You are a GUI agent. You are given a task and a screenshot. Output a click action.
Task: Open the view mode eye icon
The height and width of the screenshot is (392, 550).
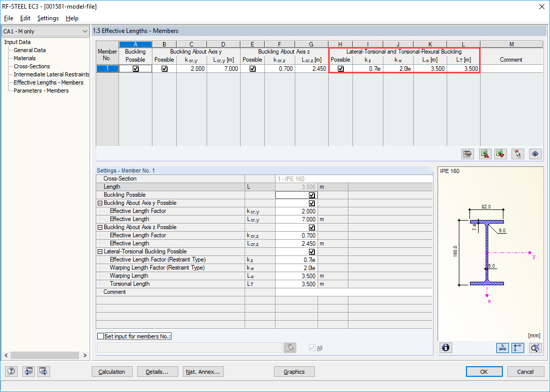click(x=535, y=154)
